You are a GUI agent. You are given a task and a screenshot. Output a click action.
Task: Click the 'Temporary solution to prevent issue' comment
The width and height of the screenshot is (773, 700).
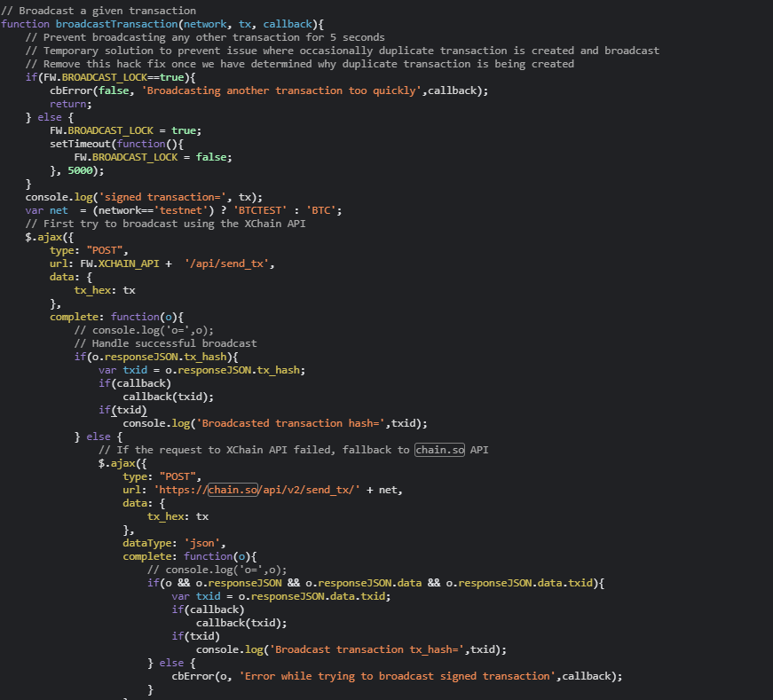[343, 51]
